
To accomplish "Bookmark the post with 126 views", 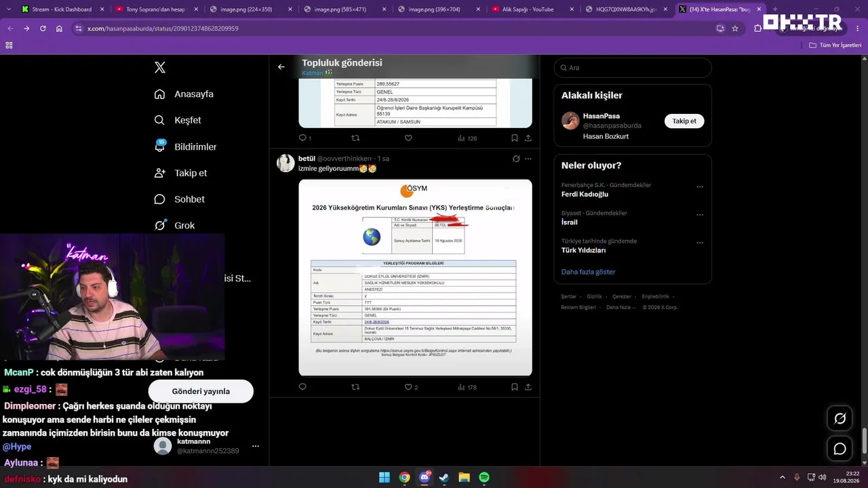I will pos(515,138).
